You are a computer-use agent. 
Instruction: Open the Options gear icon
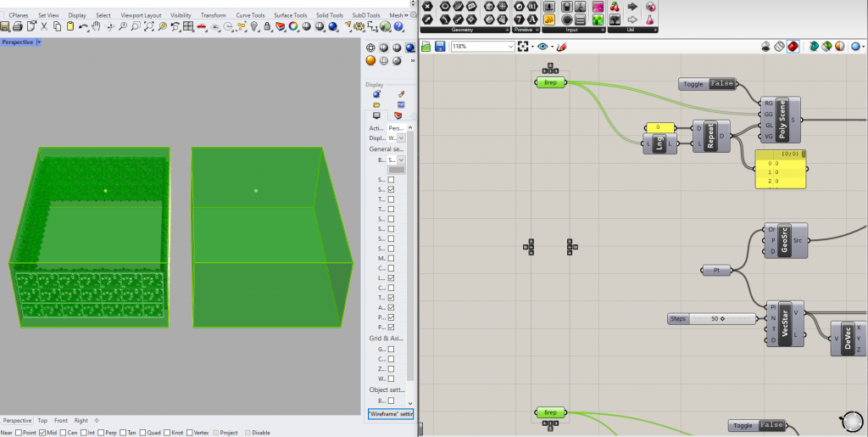tap(359, 26)
